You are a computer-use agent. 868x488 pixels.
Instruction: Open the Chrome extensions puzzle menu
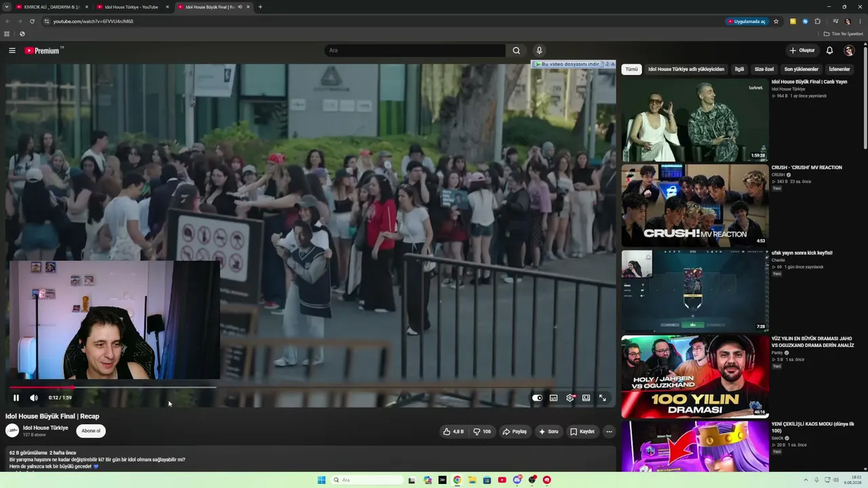[x=818, y=21]
